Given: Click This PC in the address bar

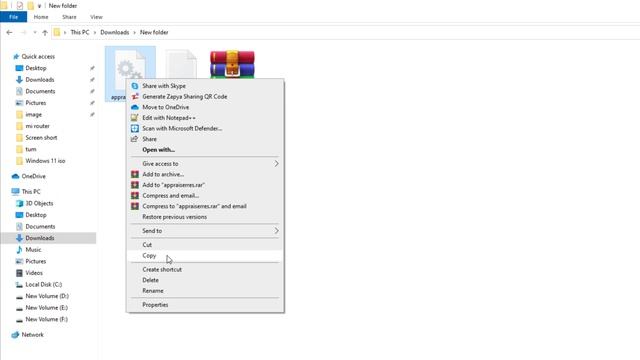Looking at the screenshot, I should pyautogui.click(x=80, y=32).
